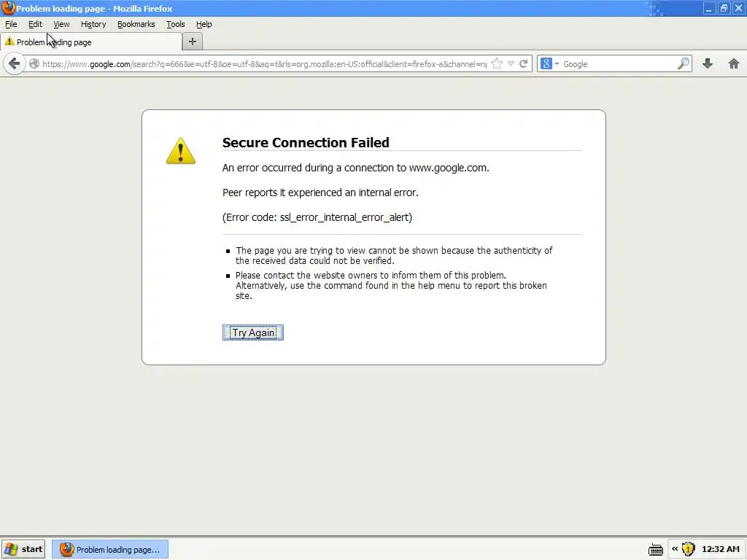Open the URL history dropdown arrow
Screen dimensions: 747x560
point(511,64)
